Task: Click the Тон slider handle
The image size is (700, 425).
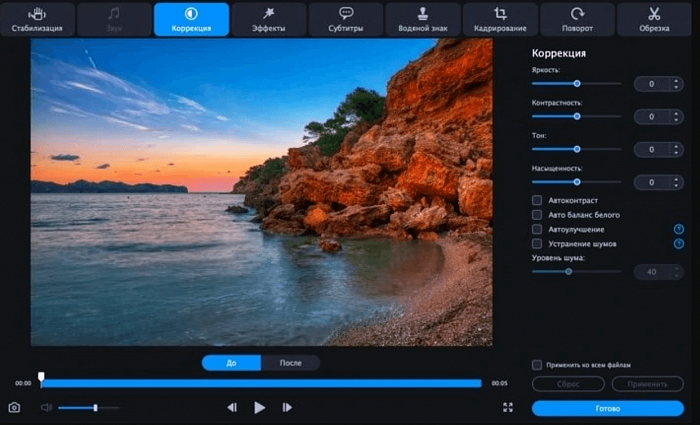Action: point(577,149)
